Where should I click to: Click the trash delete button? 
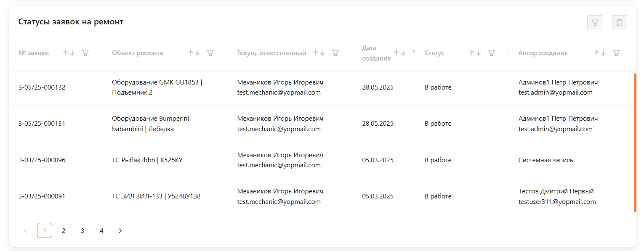pyautogui.click(x=619, y=23)
